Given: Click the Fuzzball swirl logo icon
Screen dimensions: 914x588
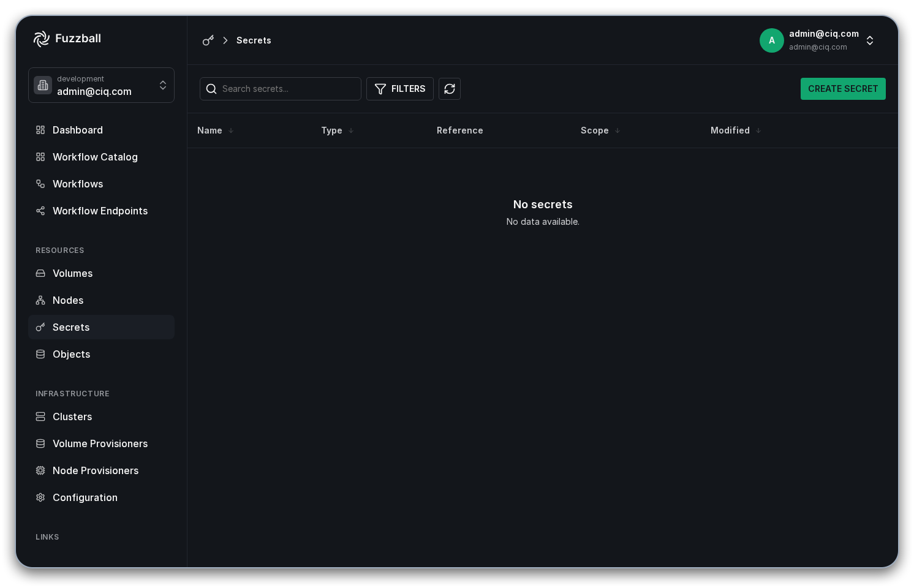Looking at the screenshot, I should tap(42, 39).
